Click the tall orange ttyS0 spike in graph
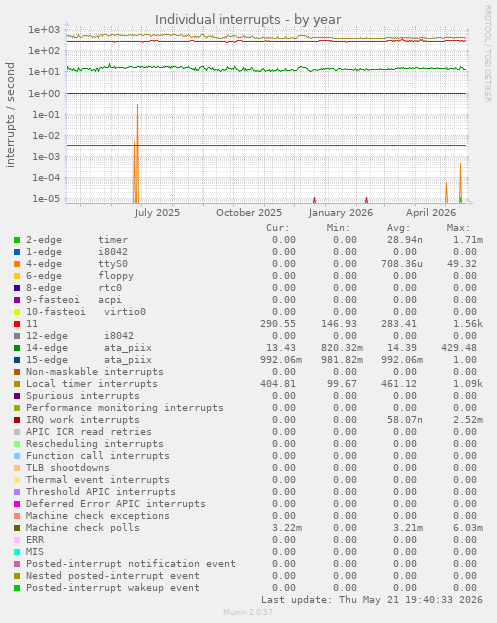This screenshot has height=623, width=497. point(137,153)
